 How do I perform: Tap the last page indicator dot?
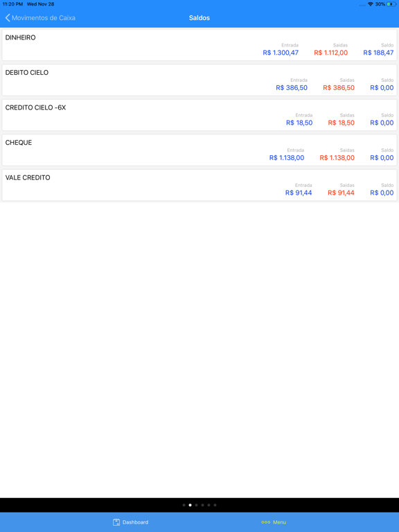pos(215,505)
